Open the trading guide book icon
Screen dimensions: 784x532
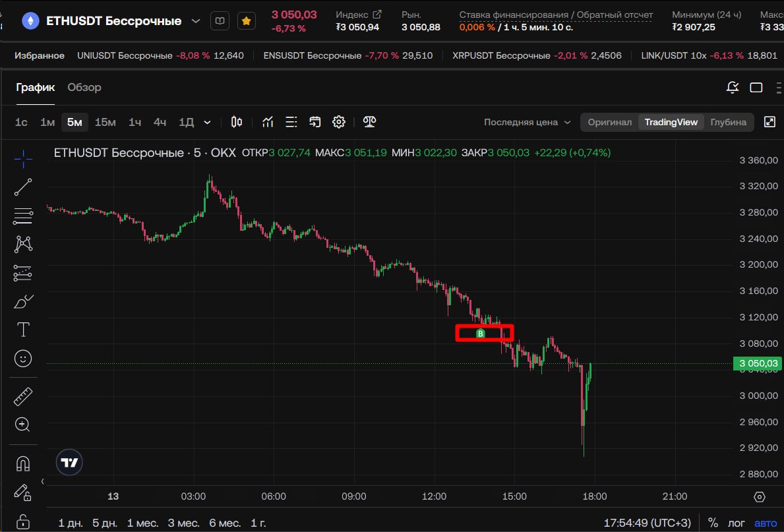(x=220, y=21)
